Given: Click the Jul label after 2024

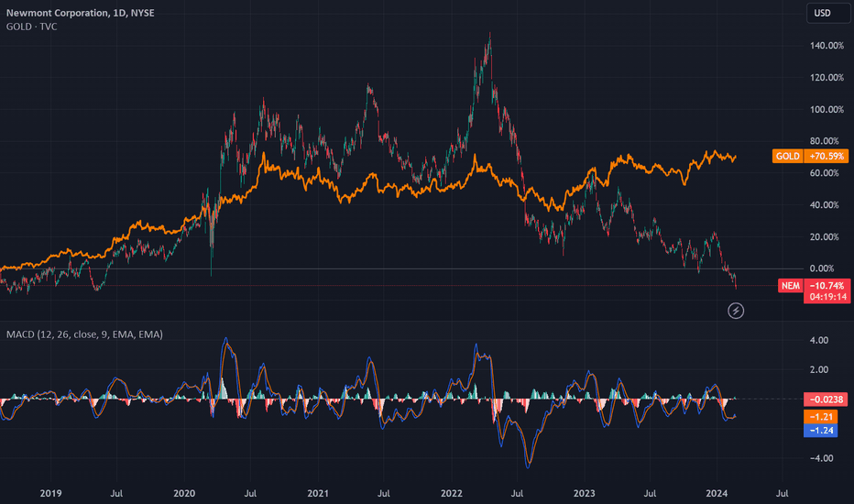Looking at the screenshot, I should click(783, 493).
